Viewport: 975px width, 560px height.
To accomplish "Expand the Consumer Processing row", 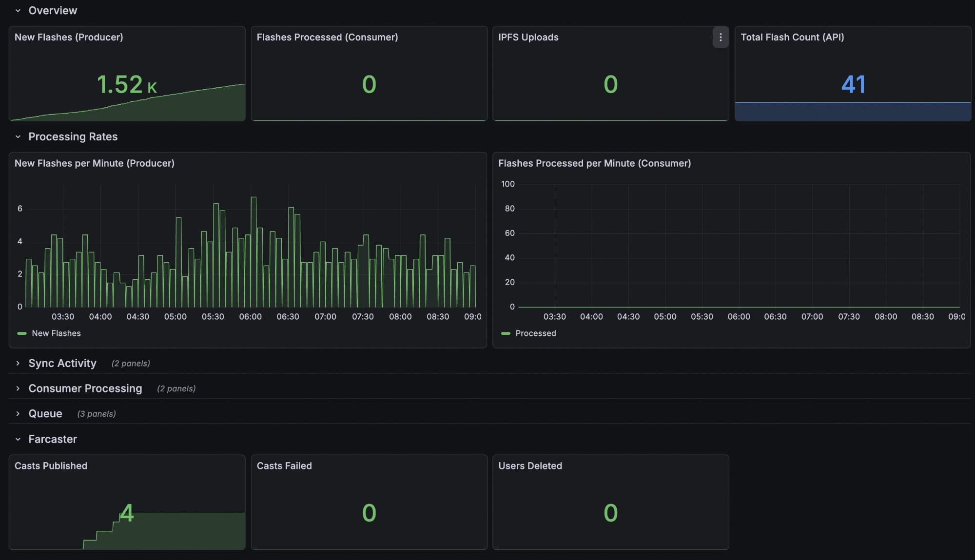I will pos(85,388).
